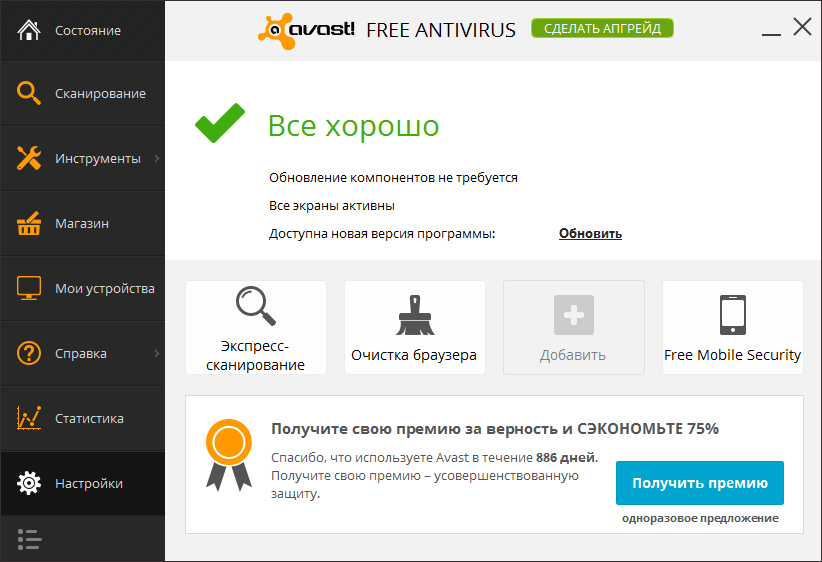822x562 pixels.
Task: Click the 'одноразовое предложение' caption
Action: (700, 518)
